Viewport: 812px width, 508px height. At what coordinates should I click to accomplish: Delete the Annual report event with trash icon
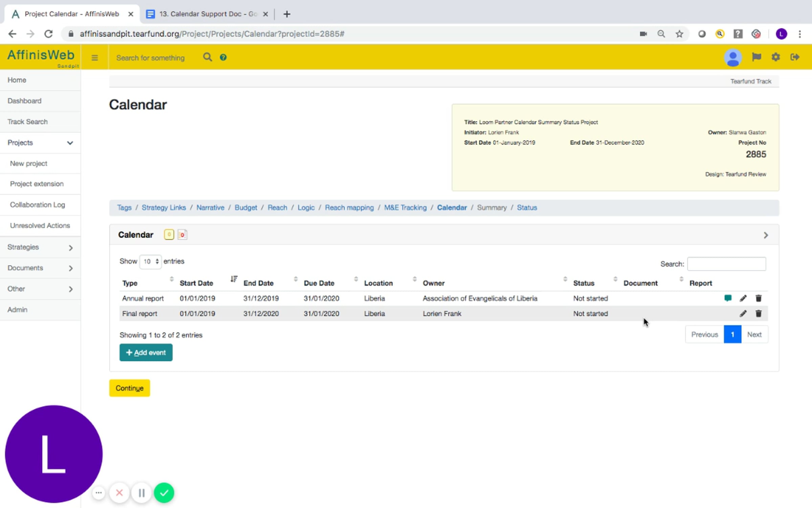[x=759, y=298]
